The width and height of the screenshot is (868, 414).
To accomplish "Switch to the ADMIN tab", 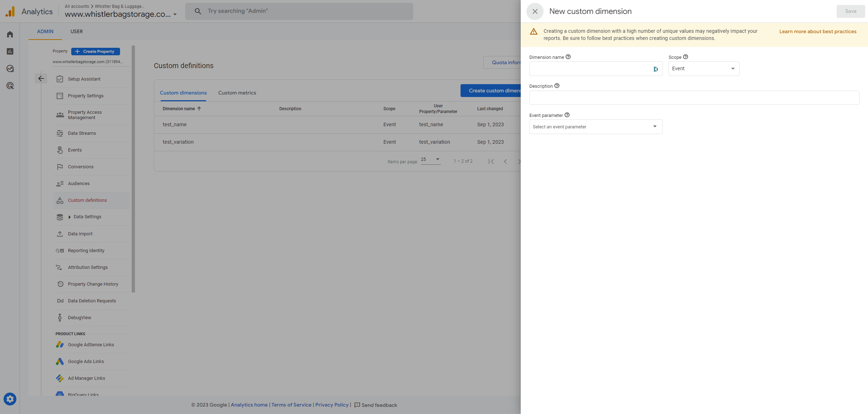I will (45, 31).
